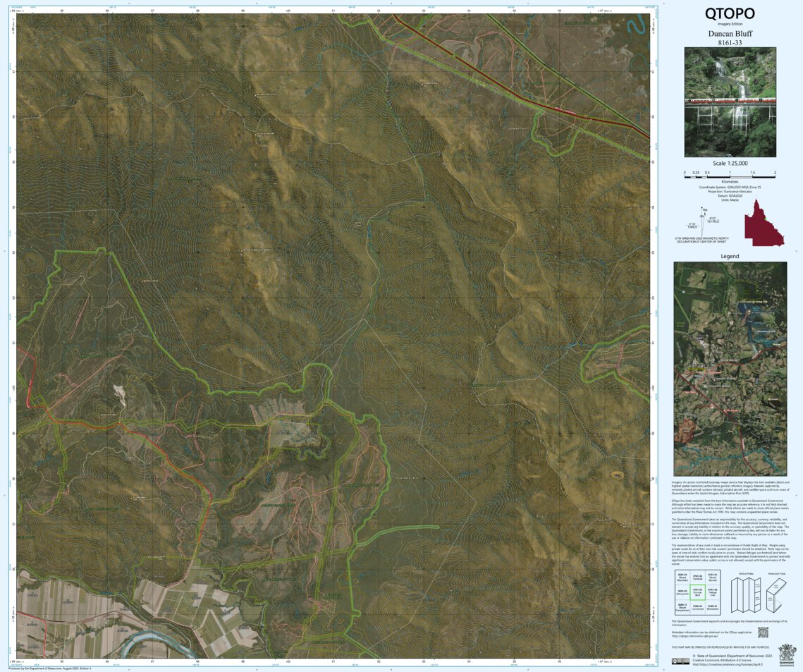Click the QTOPO masthead logo
Image resolution: width=803 pixels, height=672 pixels.
coord(730,13)
